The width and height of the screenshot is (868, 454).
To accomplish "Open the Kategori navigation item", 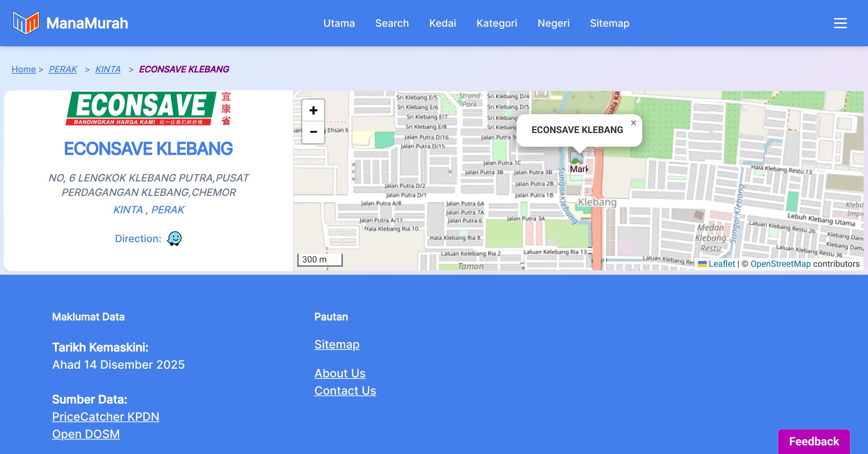I will pos(497,23).
